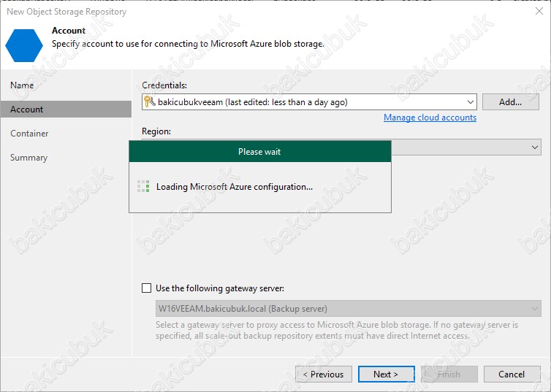Image resolution: width=551 pixels, height=392 pixels.
Task: Click the bold 'Account' heading text
Action: click(69, 31)
